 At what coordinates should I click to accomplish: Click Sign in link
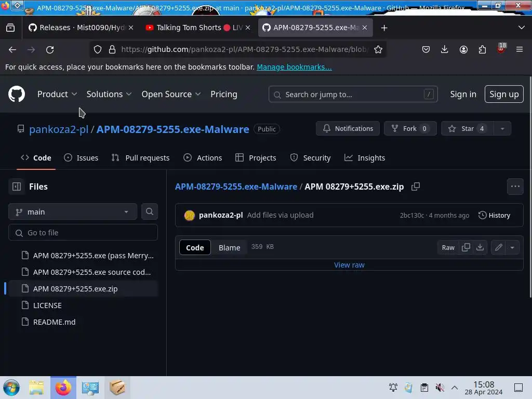coord(463,94)
